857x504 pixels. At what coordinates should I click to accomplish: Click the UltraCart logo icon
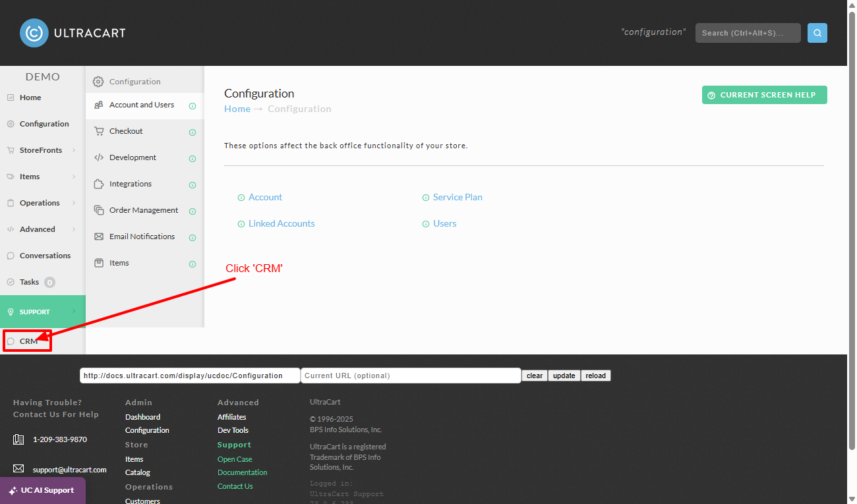click(34, 33)
